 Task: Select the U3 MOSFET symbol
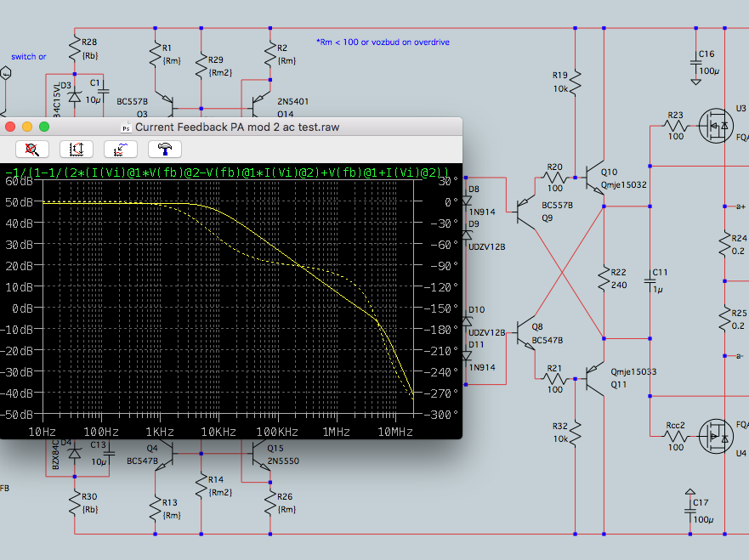716,126
